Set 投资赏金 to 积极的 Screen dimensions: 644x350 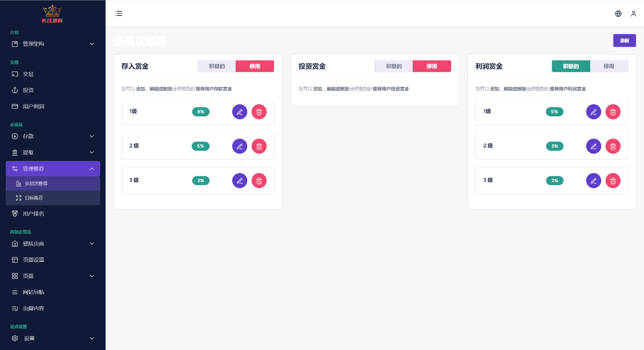point(394,67)
